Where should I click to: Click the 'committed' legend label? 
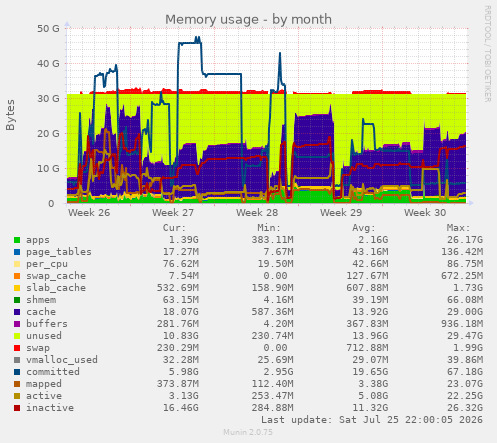click(53, 372)
